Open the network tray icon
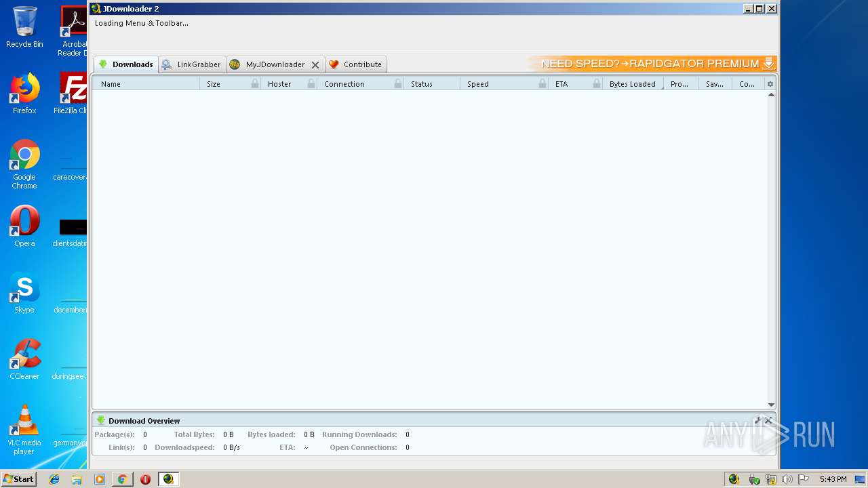This screenshot has width=868, height=488. pos(771,479)
